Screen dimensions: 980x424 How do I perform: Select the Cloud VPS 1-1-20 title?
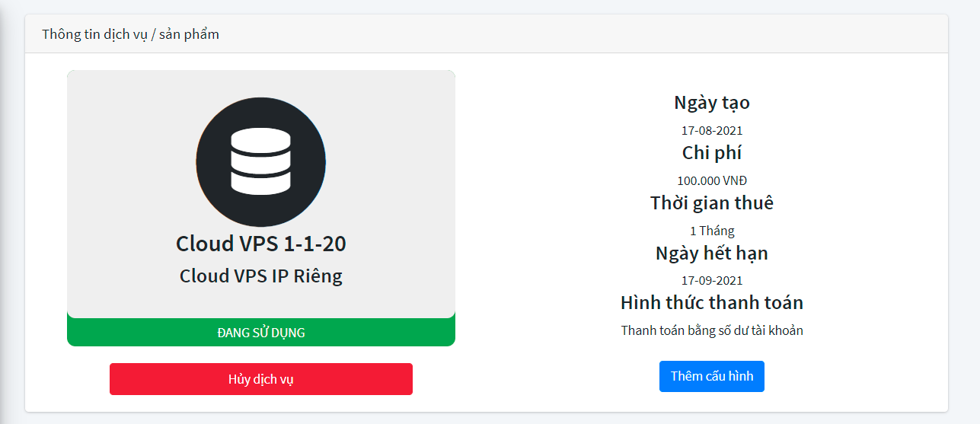pyautogui.click(x=260, y=244)
